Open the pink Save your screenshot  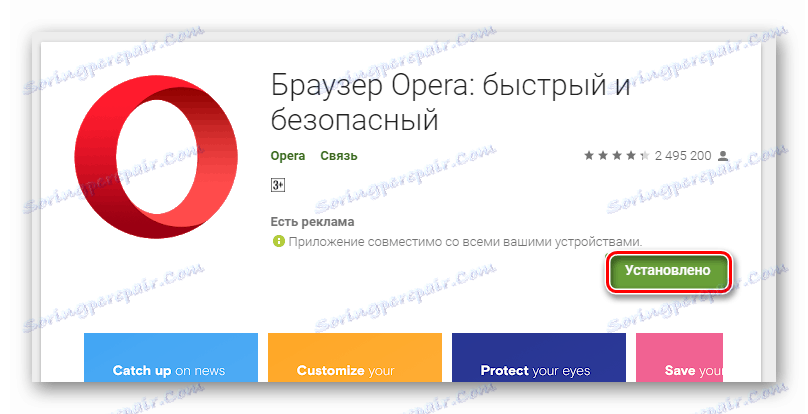pos(679,357)
